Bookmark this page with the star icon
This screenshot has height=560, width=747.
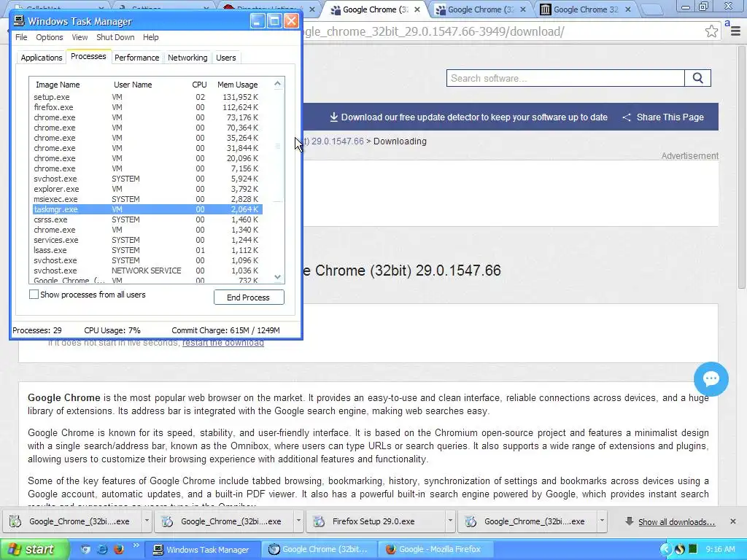pyautogui.click(x=711, y=31)
